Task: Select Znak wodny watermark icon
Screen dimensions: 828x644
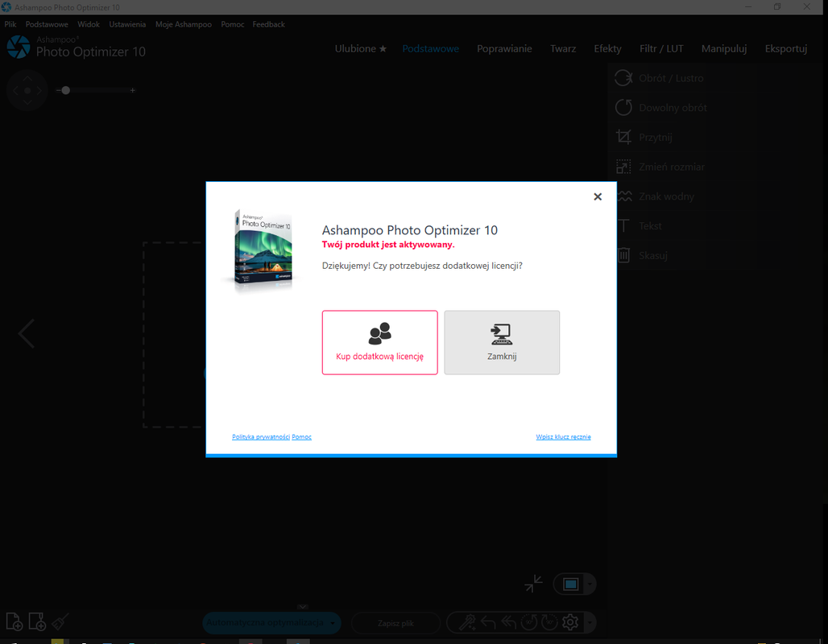Action: click(x=625, y=196)
